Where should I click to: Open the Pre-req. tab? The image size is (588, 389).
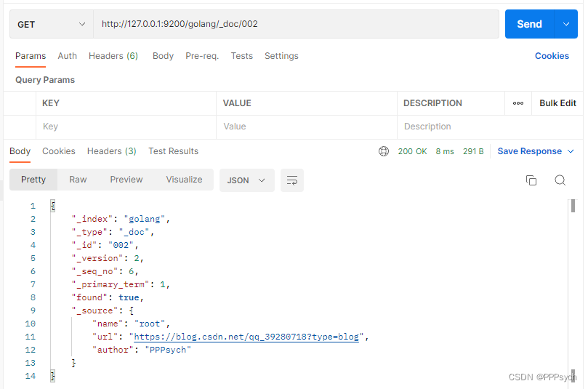(202, 56)
